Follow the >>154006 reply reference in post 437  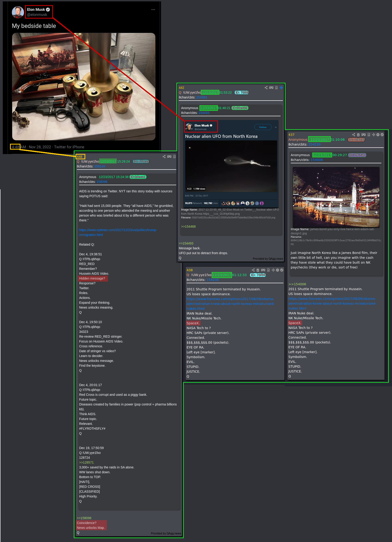point(297,284)
